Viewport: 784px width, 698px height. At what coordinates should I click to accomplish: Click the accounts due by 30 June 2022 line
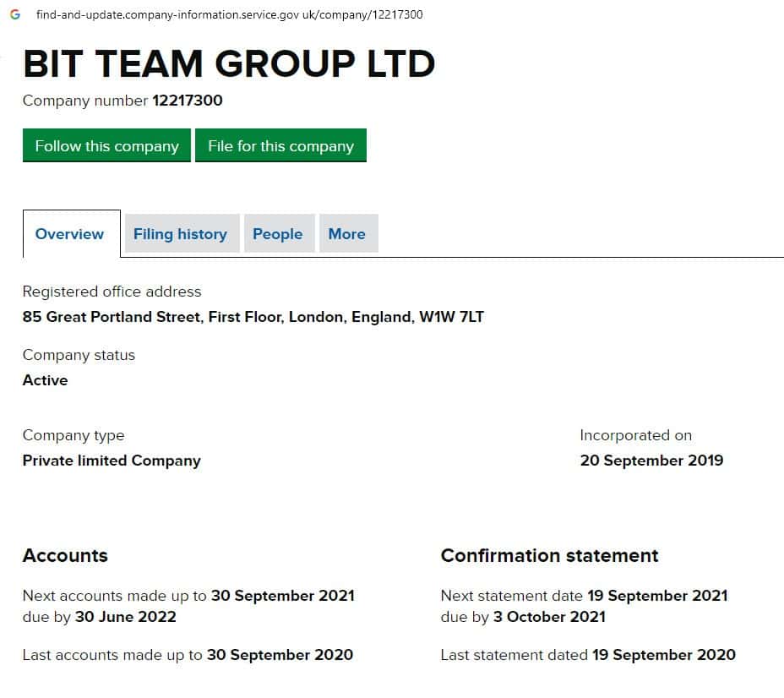(100, 617)
